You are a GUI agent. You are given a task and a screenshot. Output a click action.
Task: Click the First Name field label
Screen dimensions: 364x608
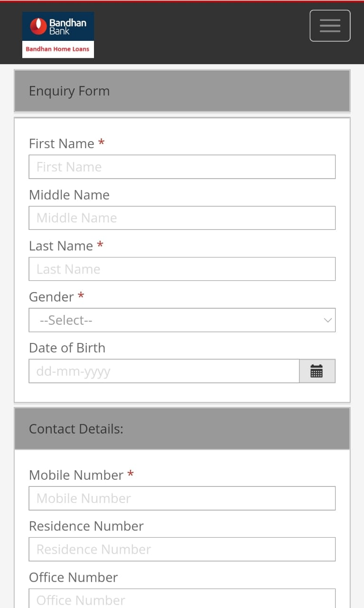62,143
